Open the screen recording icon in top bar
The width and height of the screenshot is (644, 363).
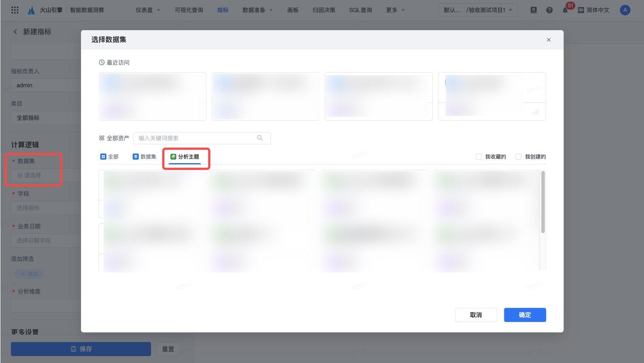coord(534,10)
